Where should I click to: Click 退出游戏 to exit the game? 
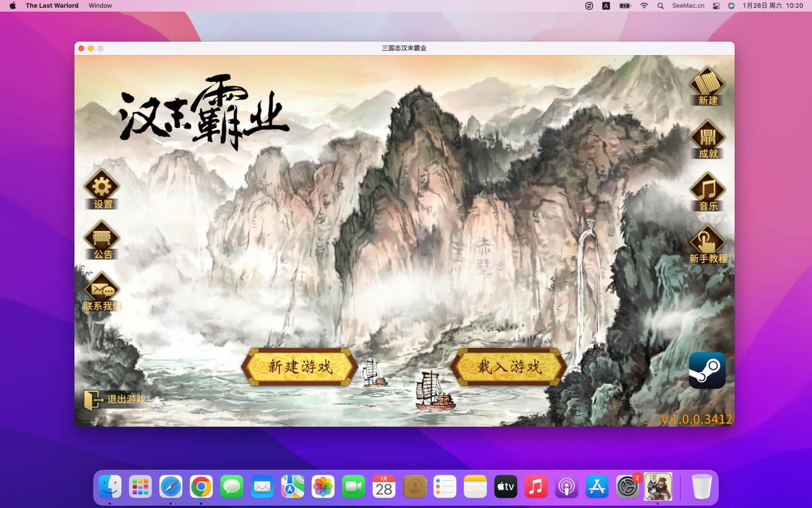(x=115, y=400)
